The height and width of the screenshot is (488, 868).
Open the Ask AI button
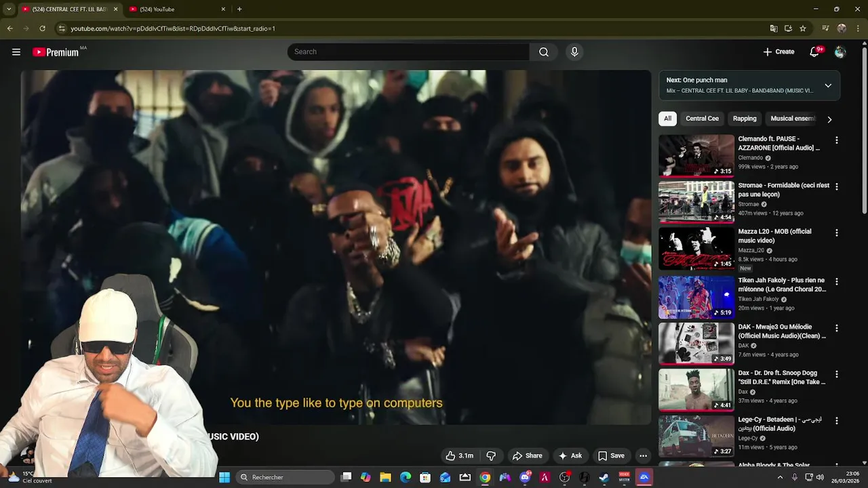click(570, 455)
